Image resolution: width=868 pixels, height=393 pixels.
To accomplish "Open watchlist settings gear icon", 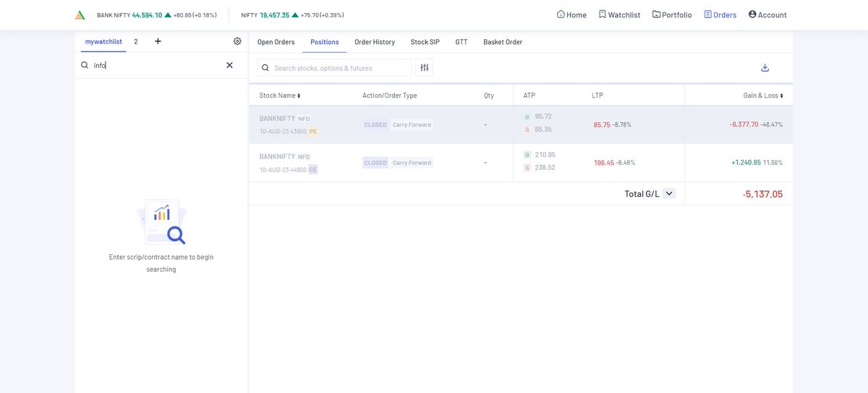I will [x=237, y=41].
